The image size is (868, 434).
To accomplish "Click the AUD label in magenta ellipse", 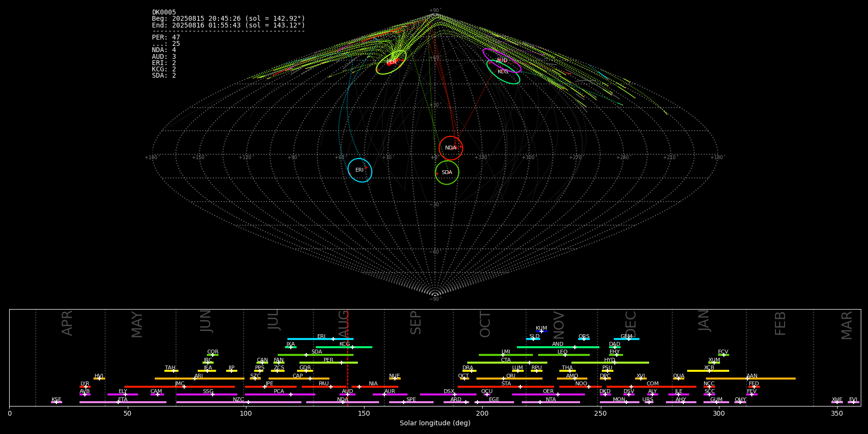I will point(502,60).
